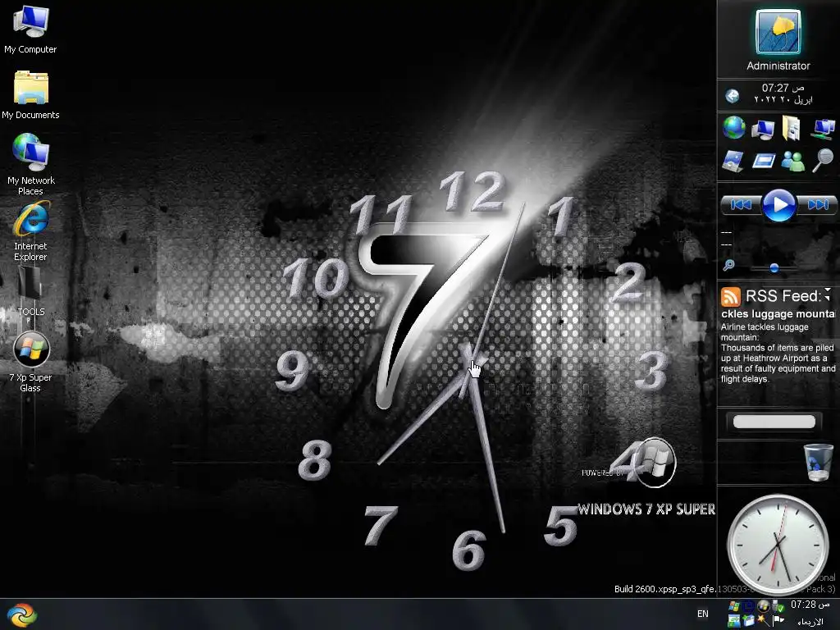Viewport: 840px width, 630px height.
Task: Open the RSS Feed title
Action: click(x=783, y=295)
